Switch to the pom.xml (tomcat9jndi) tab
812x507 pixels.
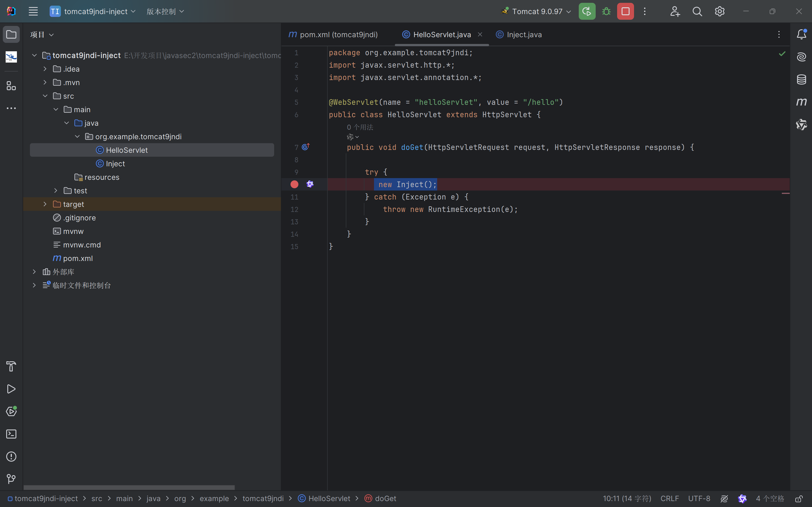338,35
